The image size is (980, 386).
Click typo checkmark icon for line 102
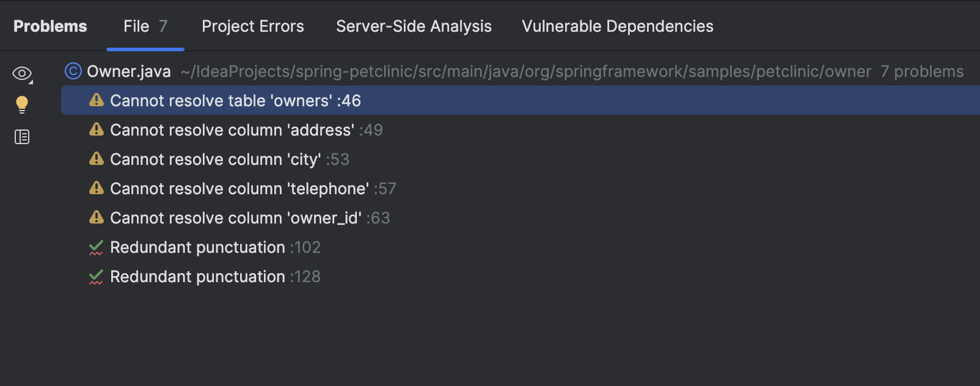click(96, 247)
